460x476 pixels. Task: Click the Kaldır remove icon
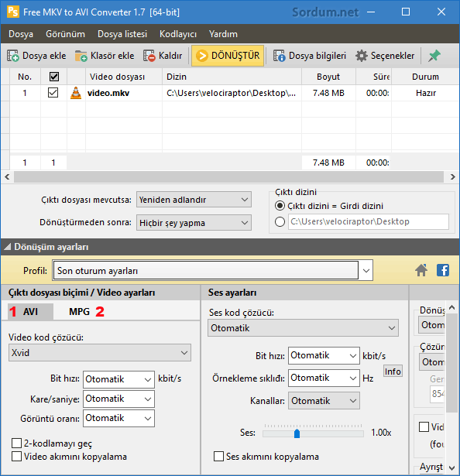click(149, 56)
